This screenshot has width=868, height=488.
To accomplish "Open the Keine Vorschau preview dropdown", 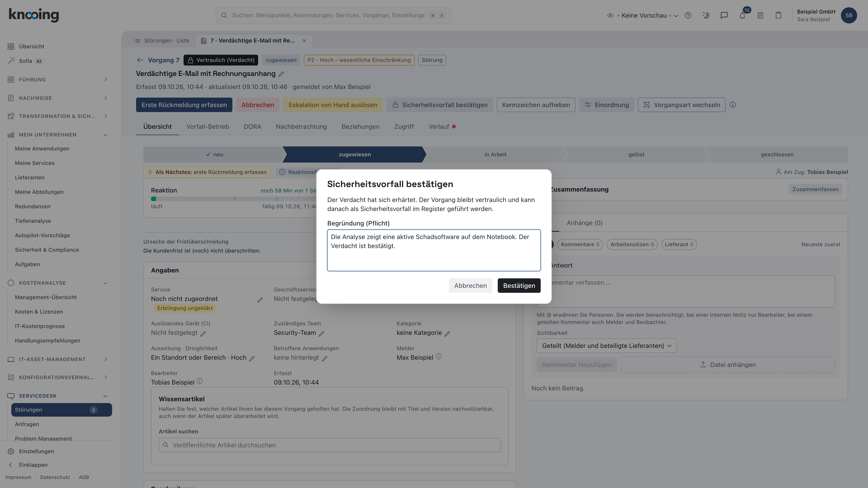I will tap(643, 16).
